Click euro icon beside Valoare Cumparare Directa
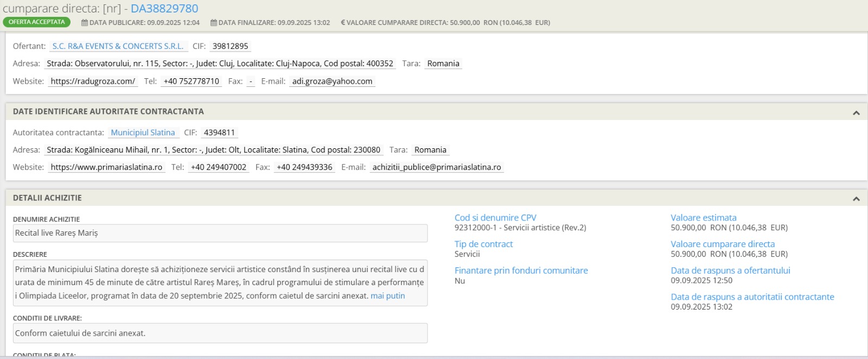 point(343,23)
